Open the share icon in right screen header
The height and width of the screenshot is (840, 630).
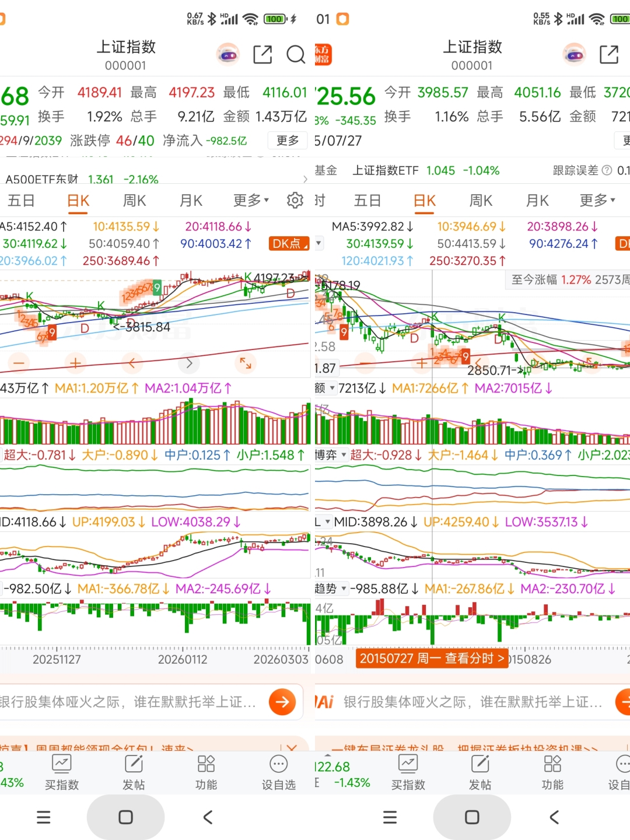609,55
